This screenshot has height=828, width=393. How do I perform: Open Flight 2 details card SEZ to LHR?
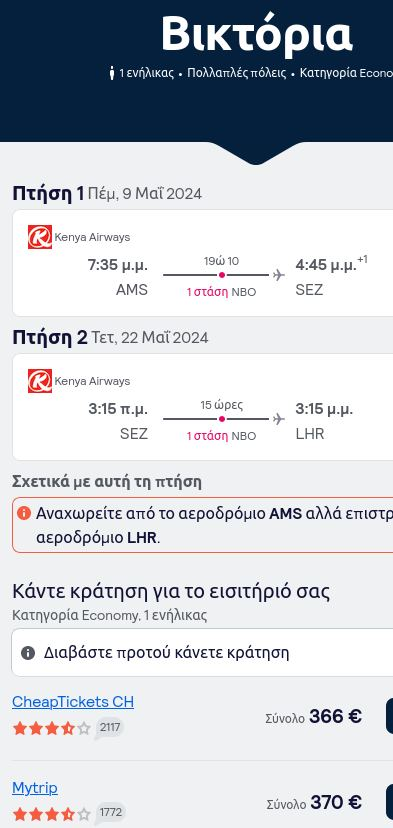click(202, 407)
